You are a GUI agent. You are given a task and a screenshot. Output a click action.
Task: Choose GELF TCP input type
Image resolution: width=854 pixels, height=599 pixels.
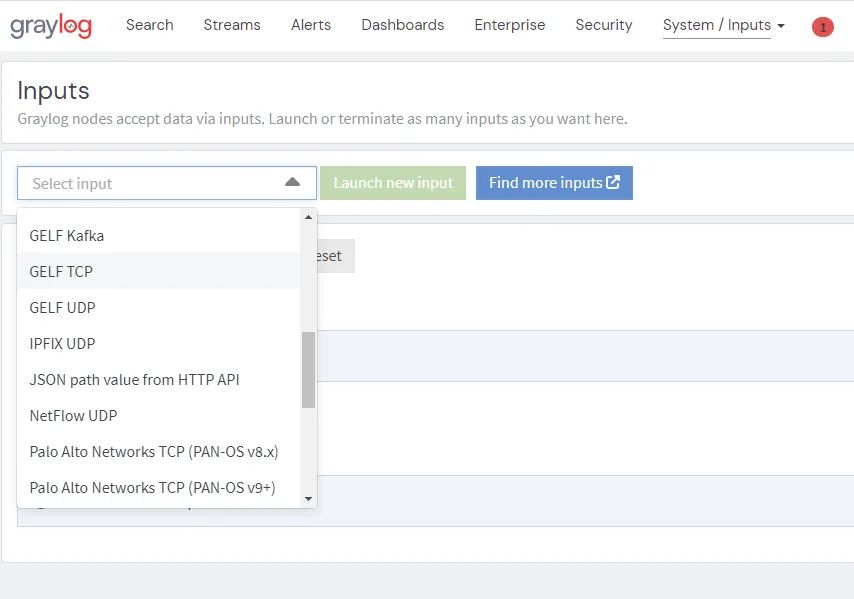click(61, 271)
